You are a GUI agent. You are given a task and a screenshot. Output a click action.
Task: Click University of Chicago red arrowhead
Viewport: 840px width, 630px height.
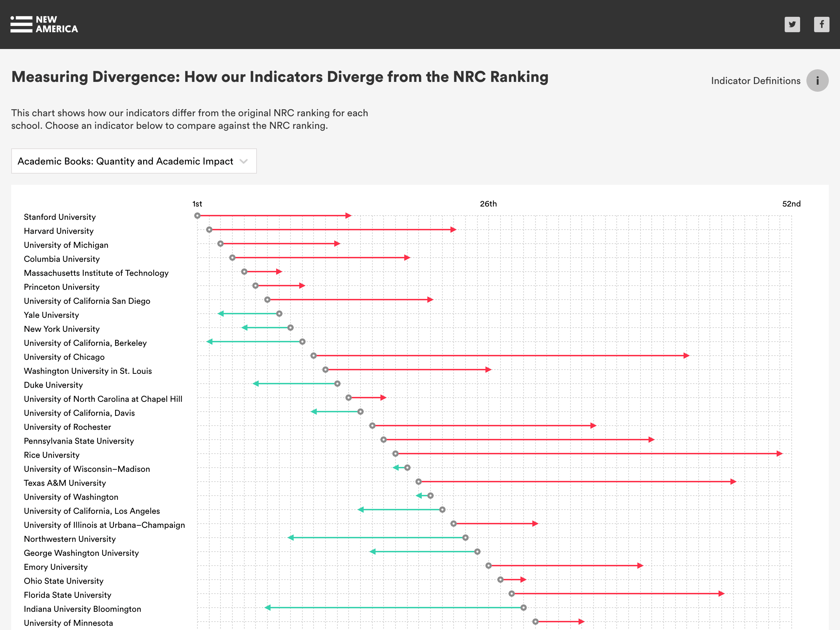[686, 356]
